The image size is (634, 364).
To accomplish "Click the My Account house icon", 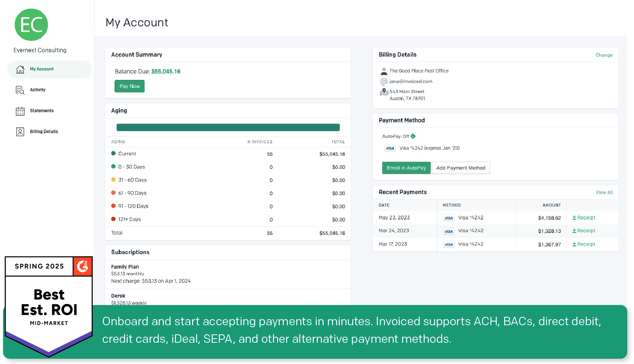I will pyautogui.click(x=20, y=69).
